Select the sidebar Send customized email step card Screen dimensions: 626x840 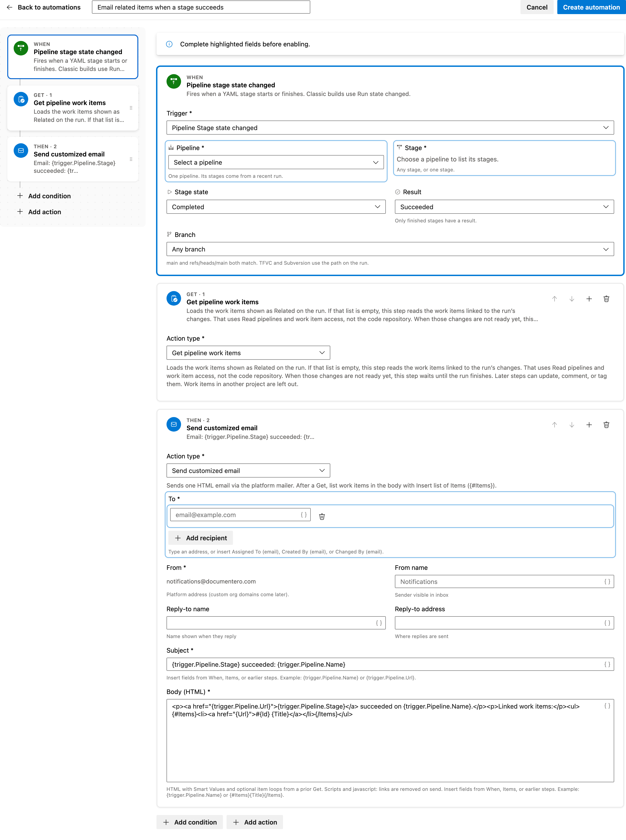[73, 159]
